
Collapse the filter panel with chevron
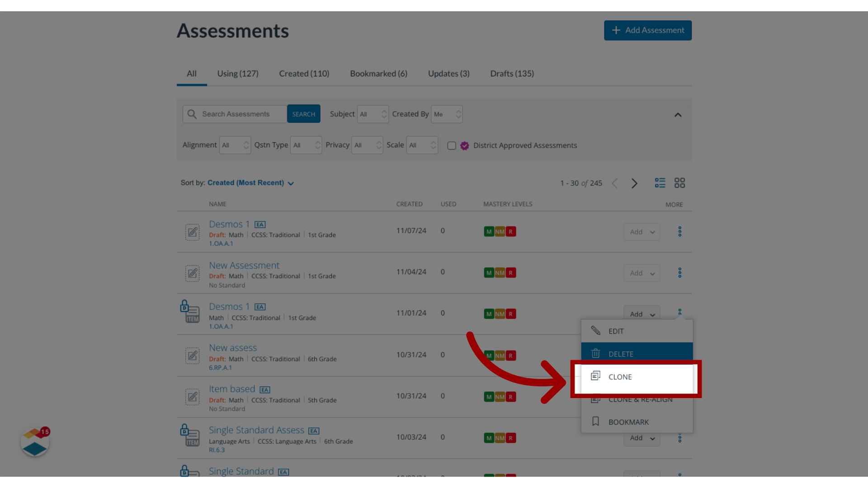pos(678,115)
